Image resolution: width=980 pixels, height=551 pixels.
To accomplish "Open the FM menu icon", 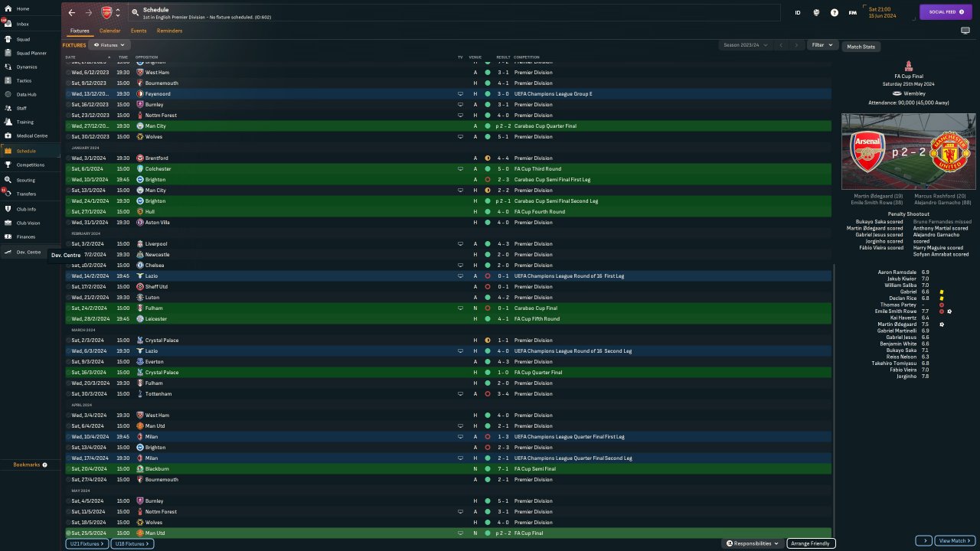I will click(x=852, y=13).
